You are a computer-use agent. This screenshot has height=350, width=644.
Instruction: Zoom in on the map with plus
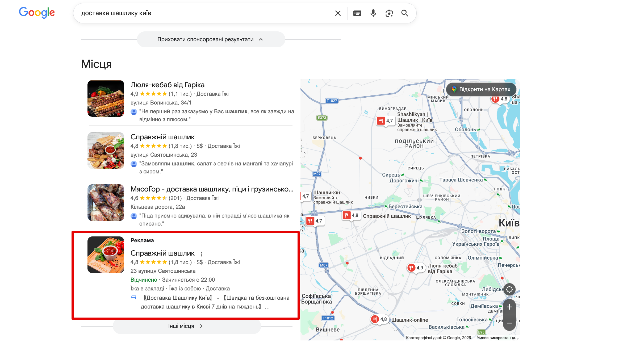[509, 307]
